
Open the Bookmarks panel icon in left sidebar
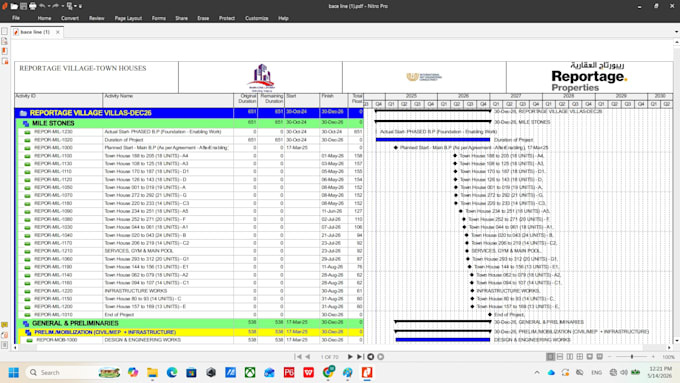point(5,51)
